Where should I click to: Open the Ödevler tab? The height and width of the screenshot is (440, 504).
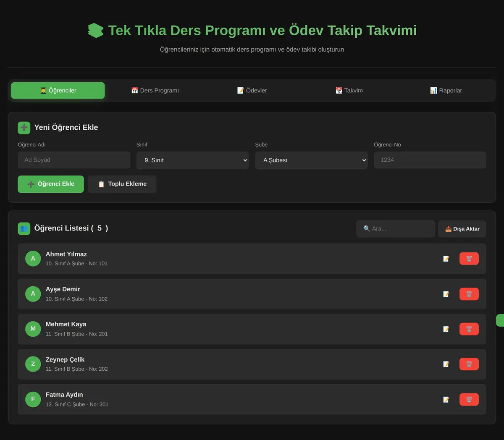(x=252, y=91)
